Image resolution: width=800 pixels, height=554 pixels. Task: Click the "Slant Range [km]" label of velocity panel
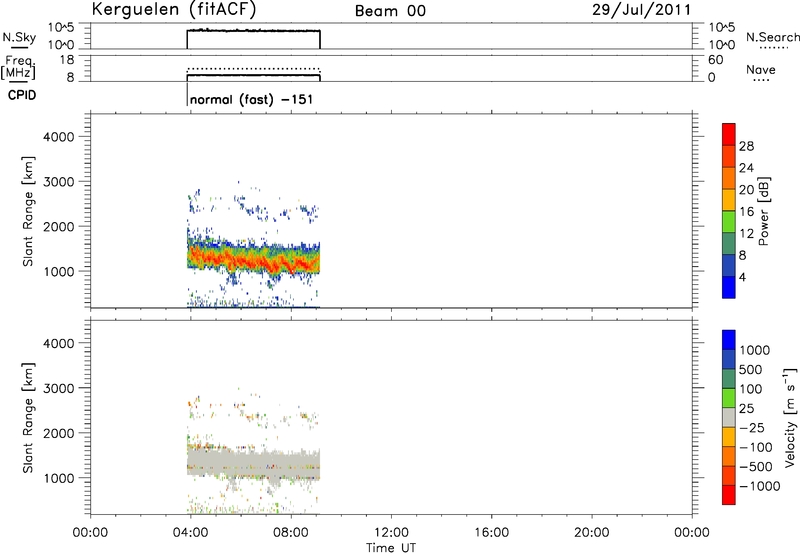[x=28, y=418]
